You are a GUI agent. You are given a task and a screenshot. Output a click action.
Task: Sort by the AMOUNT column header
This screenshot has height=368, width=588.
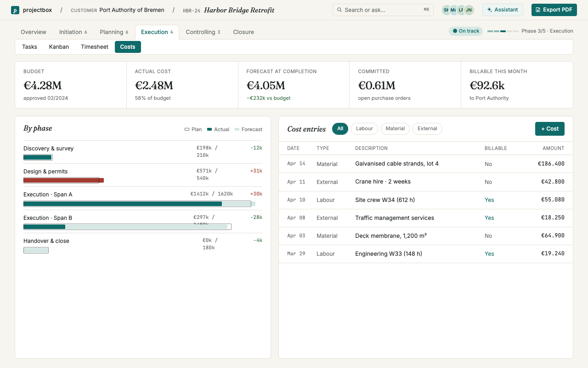pos(553,148)
